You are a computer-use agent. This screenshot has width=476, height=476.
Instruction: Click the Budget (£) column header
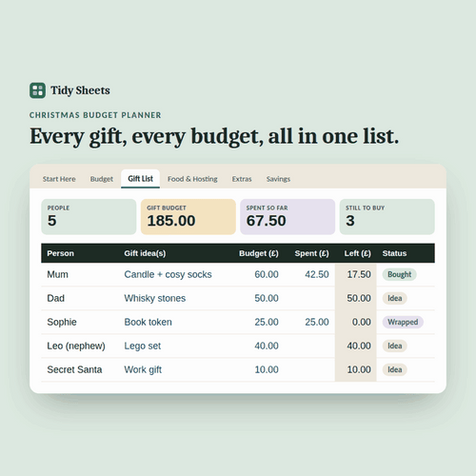point(259,253)
